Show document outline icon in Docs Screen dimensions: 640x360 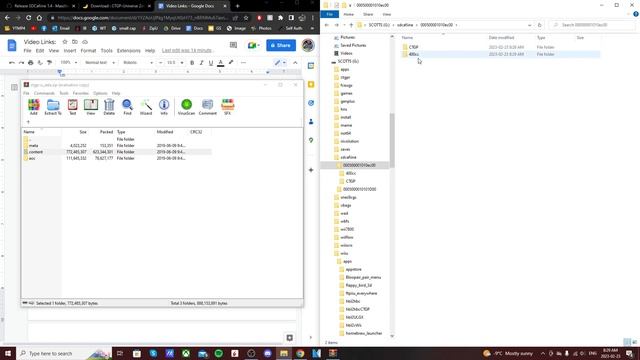click(x=14, y=87)
